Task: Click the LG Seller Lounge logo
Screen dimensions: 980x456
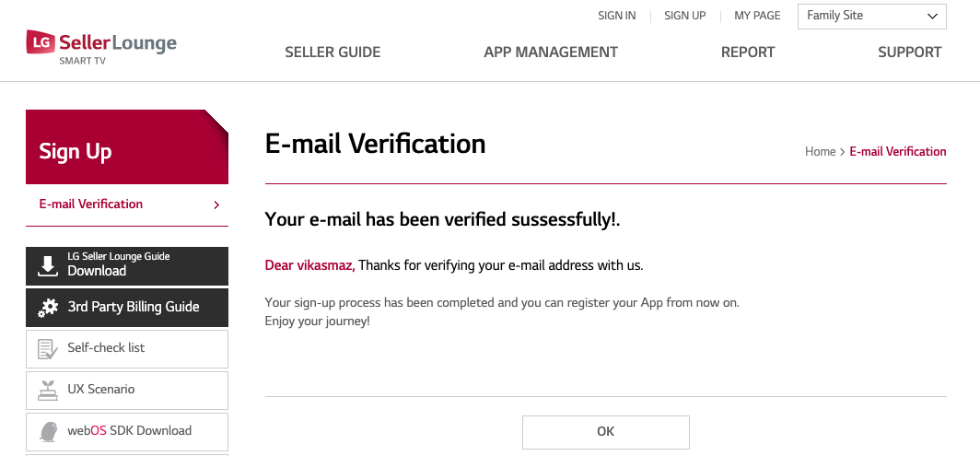Action: tap(101, 47)
